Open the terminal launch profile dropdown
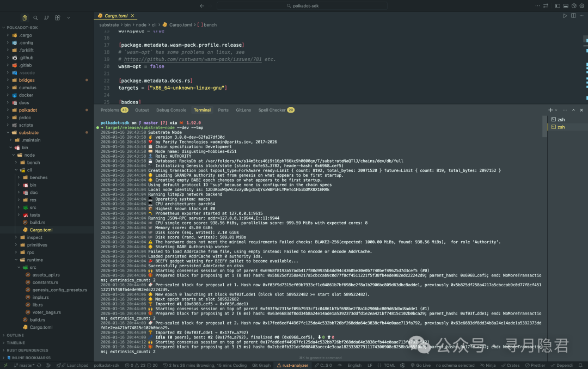Image resolution: width=588 pixels, height=369 pixels. click(x=556, y=110)
